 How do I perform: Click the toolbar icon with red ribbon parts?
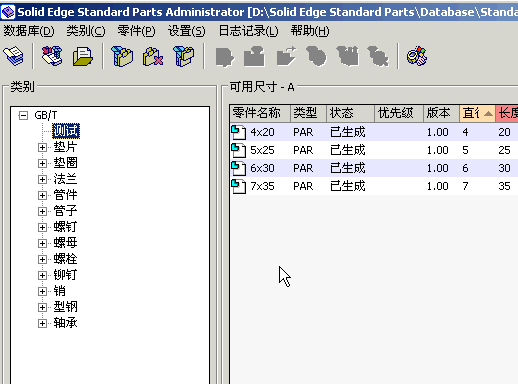[x=52, y=56]
